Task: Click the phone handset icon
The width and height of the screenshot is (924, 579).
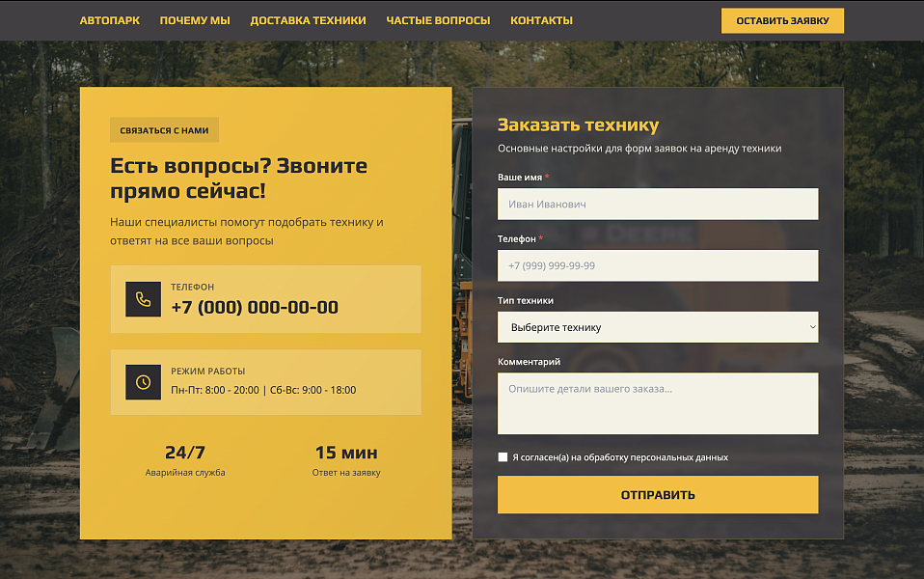Action: 143,299
